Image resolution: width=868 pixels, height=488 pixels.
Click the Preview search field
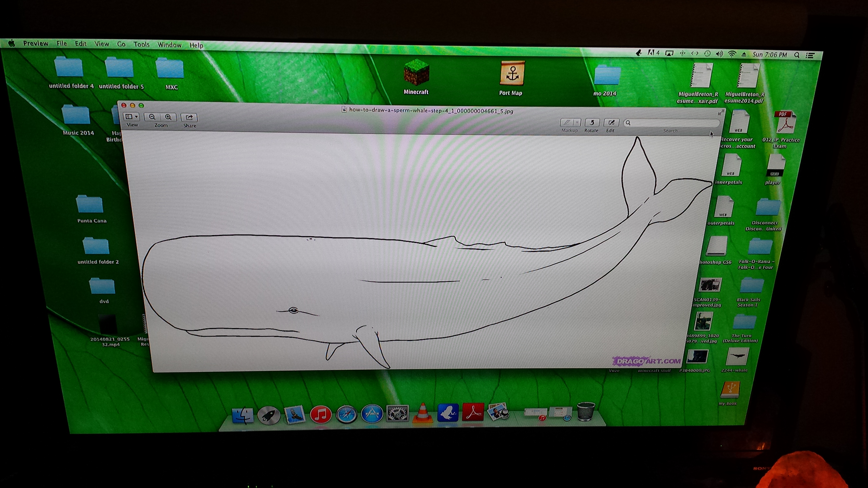671,123
